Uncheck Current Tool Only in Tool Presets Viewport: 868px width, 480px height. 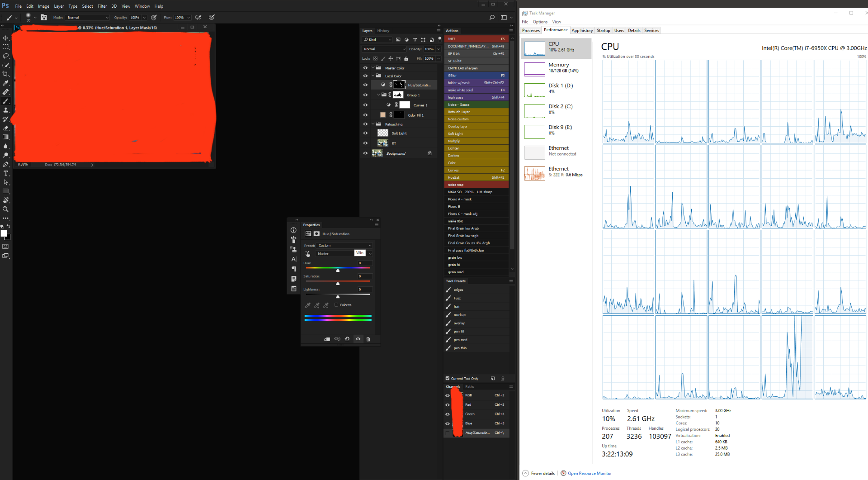447,378
